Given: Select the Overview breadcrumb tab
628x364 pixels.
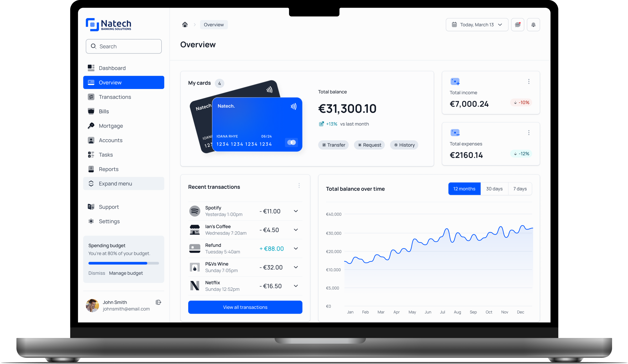Looking at the screenshot, I should click(x=214, y=25).
